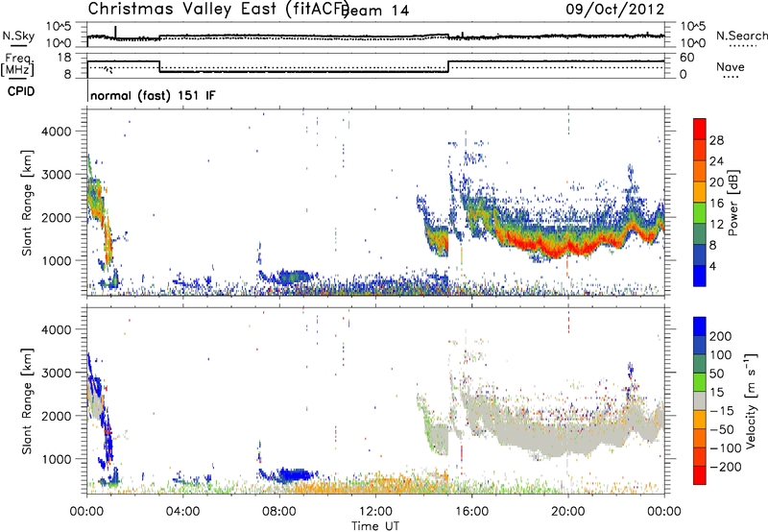Click 'normal (fast) 151 IF' text

(x=153, y=95)
